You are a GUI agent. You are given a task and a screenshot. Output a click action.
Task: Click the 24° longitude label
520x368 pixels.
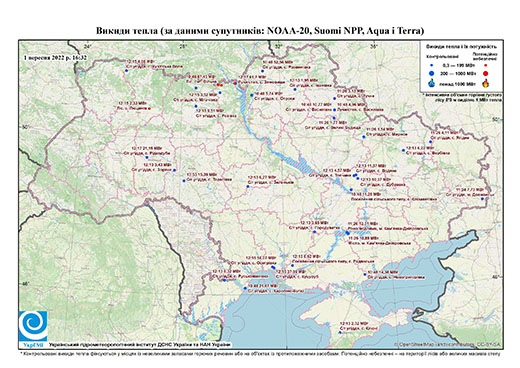click(87, 46)
